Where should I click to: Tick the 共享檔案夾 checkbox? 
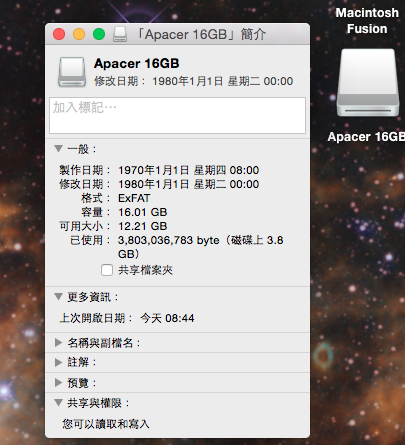pyautogui.click(x=107, y=270)
